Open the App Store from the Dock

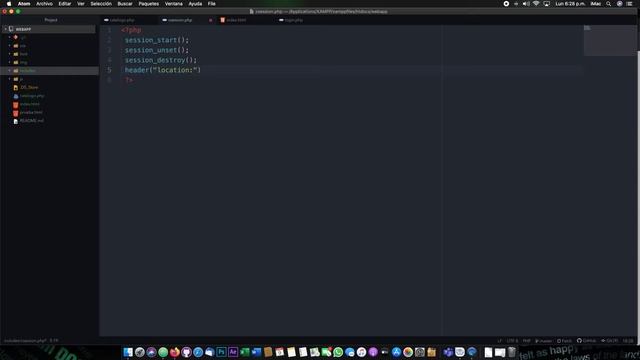[x=396, y=352]
